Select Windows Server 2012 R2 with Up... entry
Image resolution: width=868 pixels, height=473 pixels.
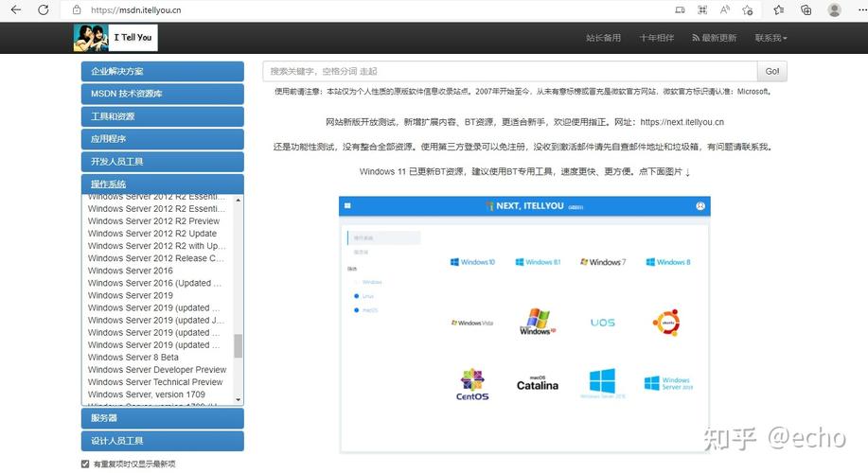157,246
